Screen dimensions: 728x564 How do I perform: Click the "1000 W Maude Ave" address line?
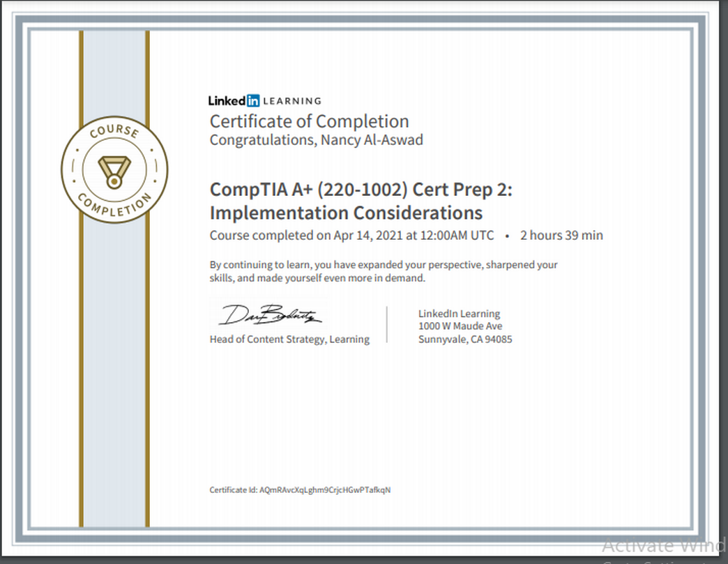(460, 326)
